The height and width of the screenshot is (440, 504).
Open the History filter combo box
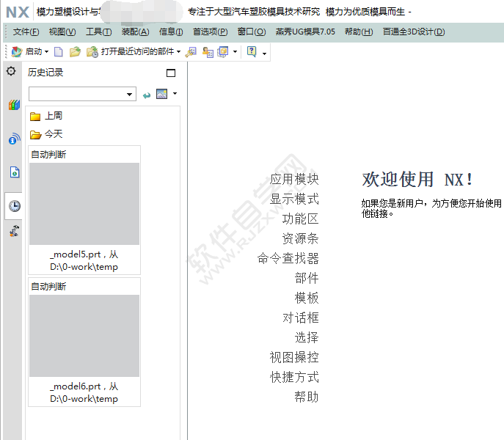(82, 94)
